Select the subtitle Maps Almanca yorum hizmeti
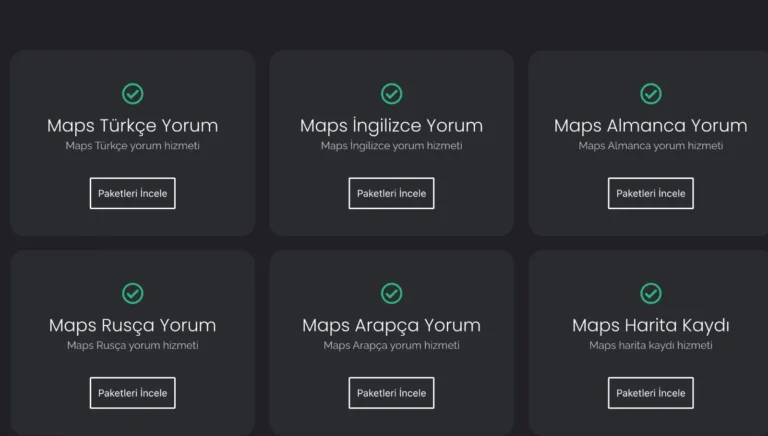Screen dimensions: 768x436 pos(650,146)
